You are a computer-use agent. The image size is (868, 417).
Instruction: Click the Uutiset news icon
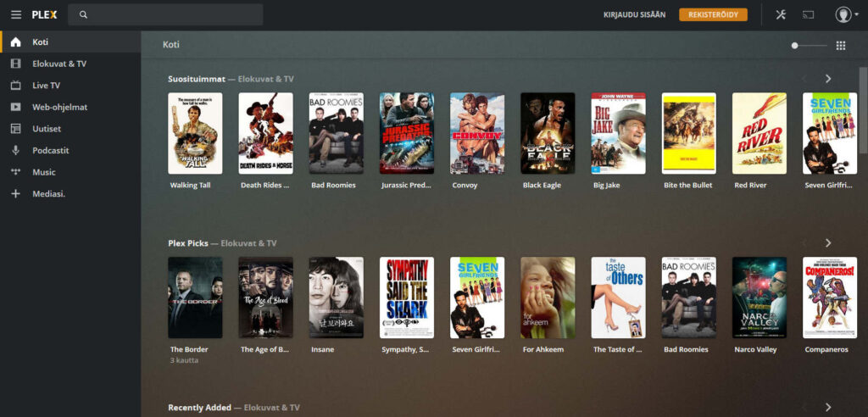15,129
